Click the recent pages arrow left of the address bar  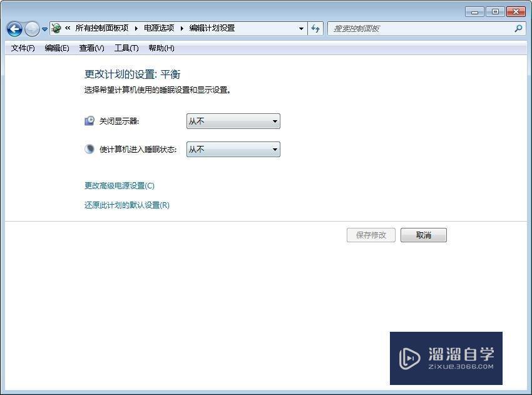click(45, 28)
